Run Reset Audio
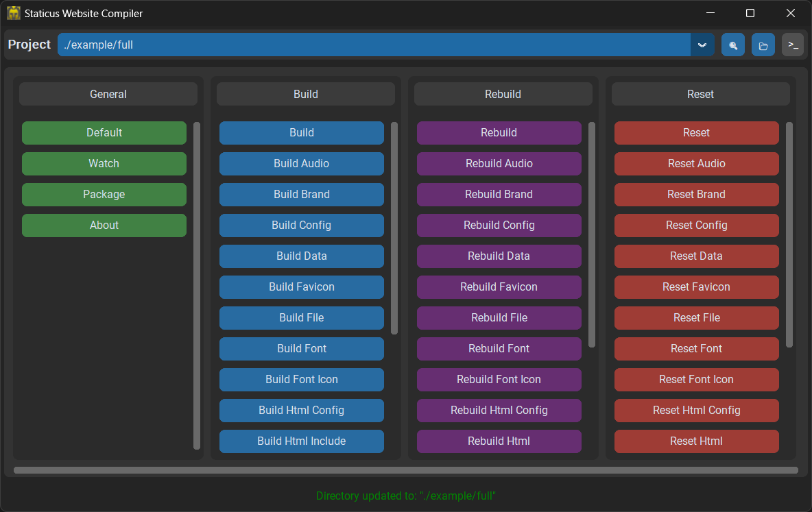 click(x=697, y=164)
